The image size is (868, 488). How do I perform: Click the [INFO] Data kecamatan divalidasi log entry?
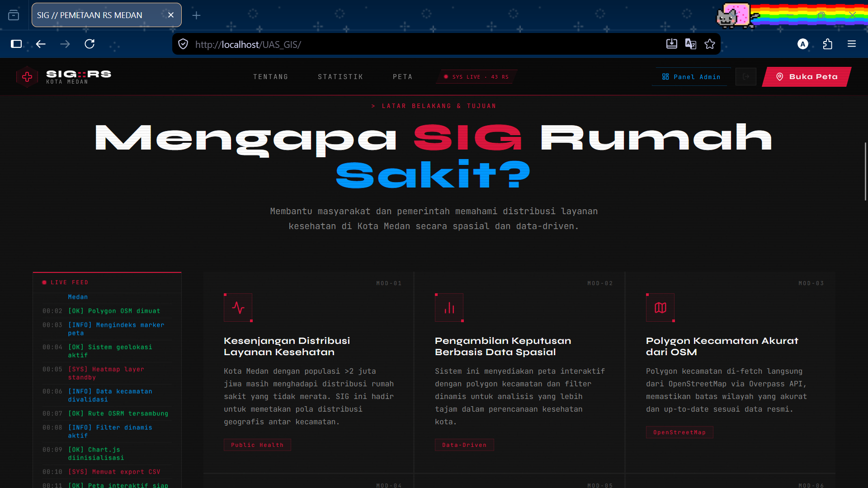(x=107, y=395)
